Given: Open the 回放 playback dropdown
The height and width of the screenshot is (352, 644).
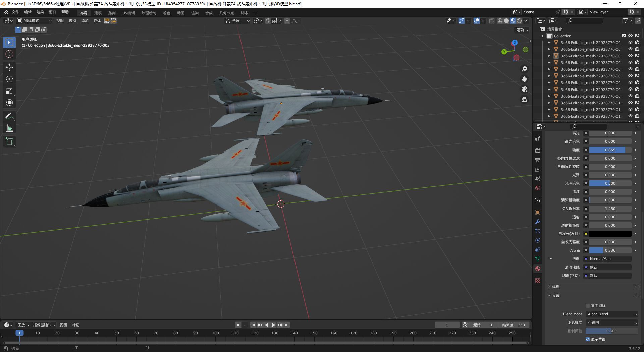Looking at the screenshot, I should click(x=23, y=325).
